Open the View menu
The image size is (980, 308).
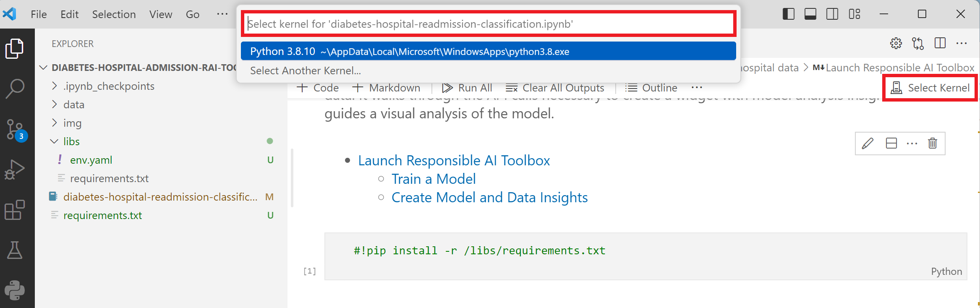161,14
